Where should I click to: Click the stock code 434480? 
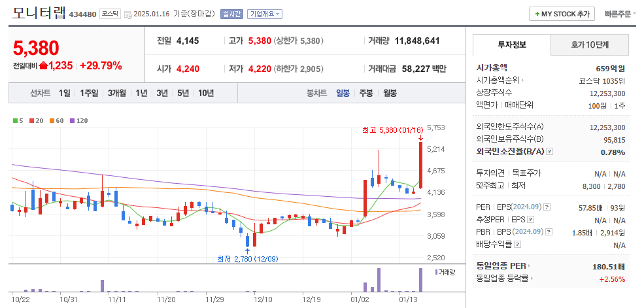coord(82,15)
